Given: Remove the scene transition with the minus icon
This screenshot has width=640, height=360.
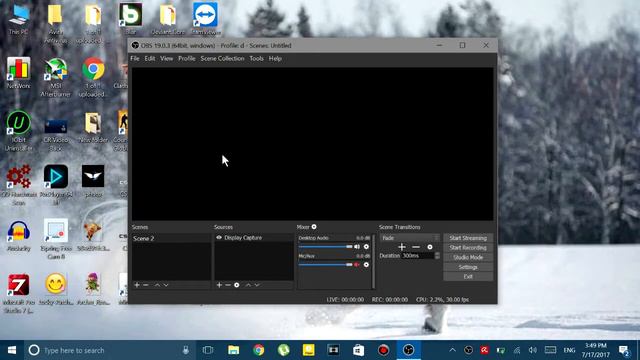Looking at the screenshot, I should pyautogui.click(x=416, y=247).
